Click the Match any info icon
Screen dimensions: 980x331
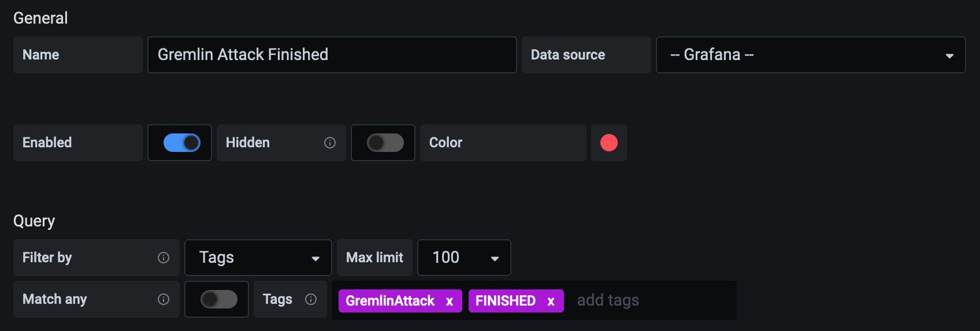[x=164, y=299]
